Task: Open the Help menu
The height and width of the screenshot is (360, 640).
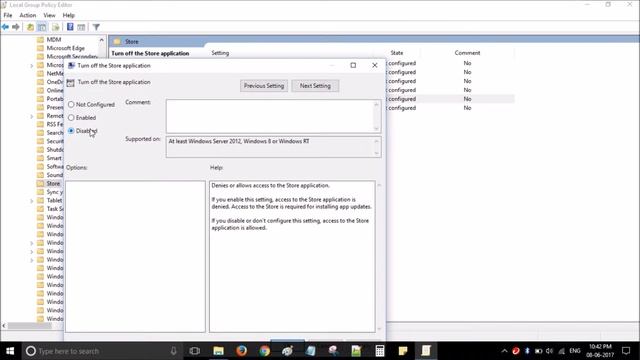Action: pyautogui.click(x=69, y=15)
